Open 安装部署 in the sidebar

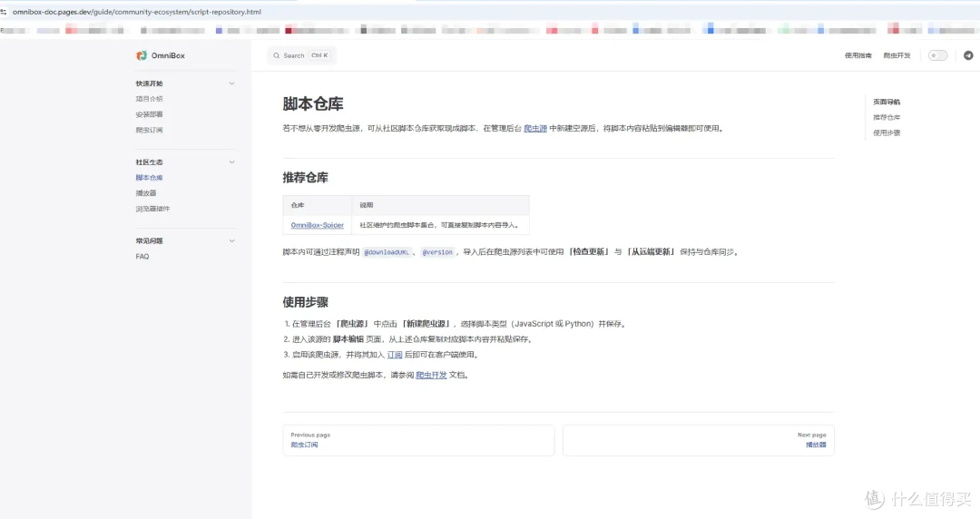(x=150, y=114)
